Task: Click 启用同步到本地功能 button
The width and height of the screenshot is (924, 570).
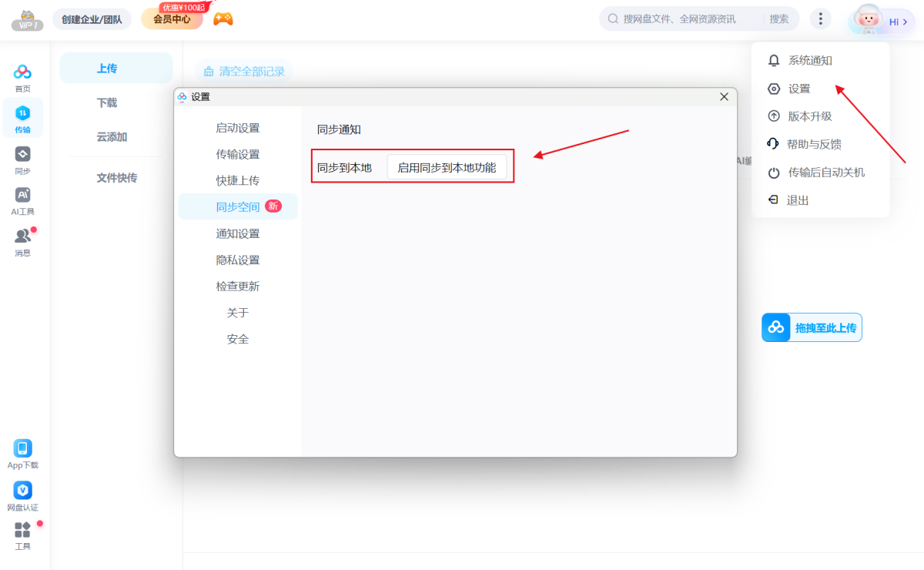Action: 447,167
